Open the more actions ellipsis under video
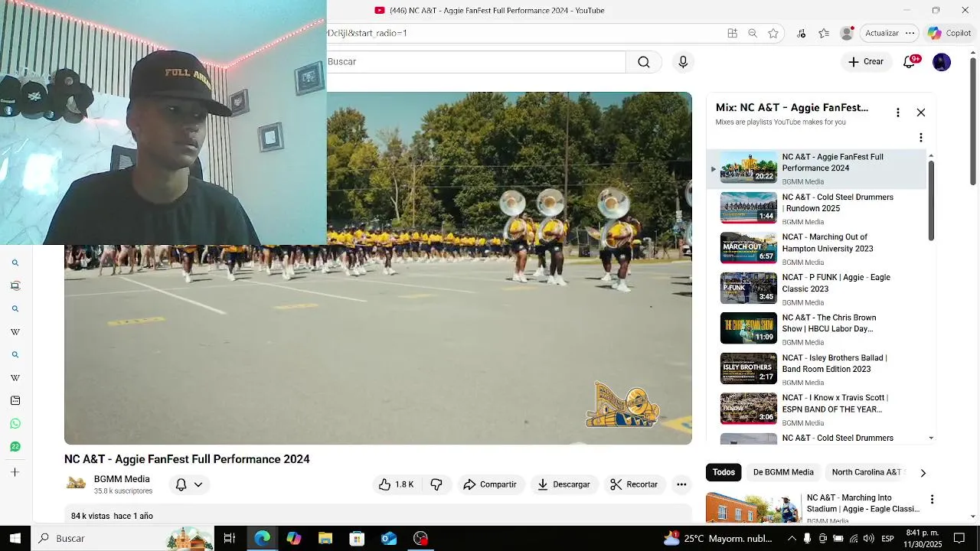The image size is (980, 551). point(681,484)
